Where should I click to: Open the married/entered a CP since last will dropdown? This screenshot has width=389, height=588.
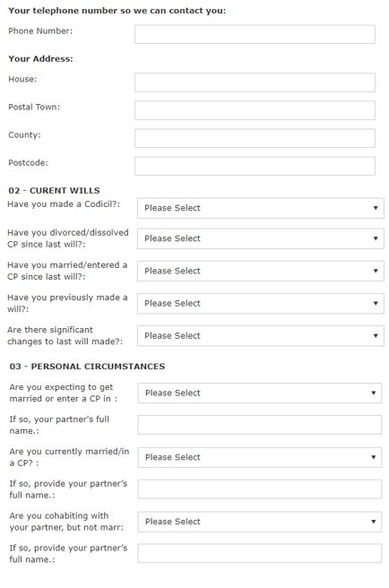[x=260, y=271]
